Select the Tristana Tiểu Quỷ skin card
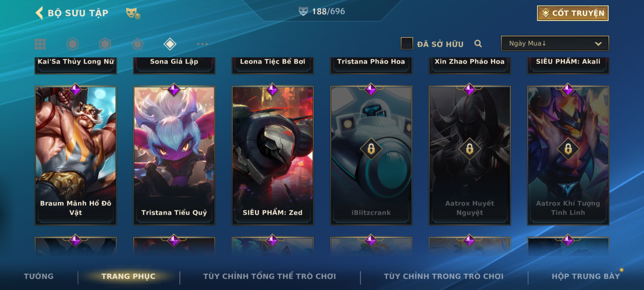644x290 pixels. [174, 155]
